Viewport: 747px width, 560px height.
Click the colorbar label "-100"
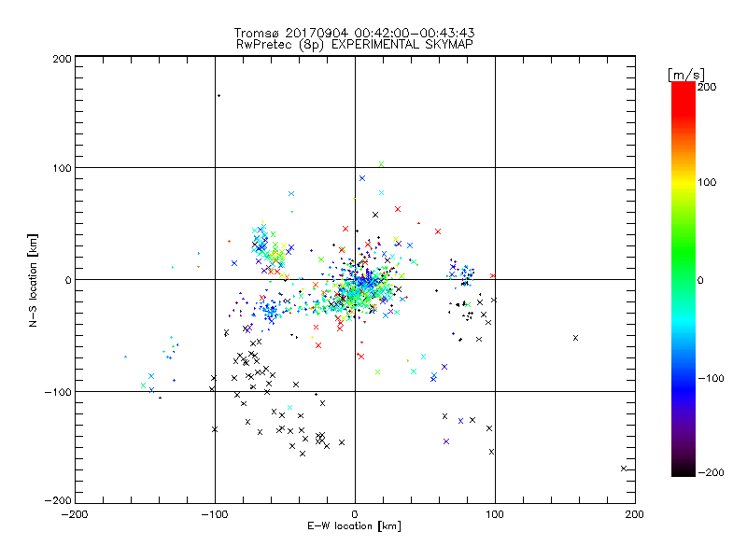pyautogui.click(x=711, y=379)
